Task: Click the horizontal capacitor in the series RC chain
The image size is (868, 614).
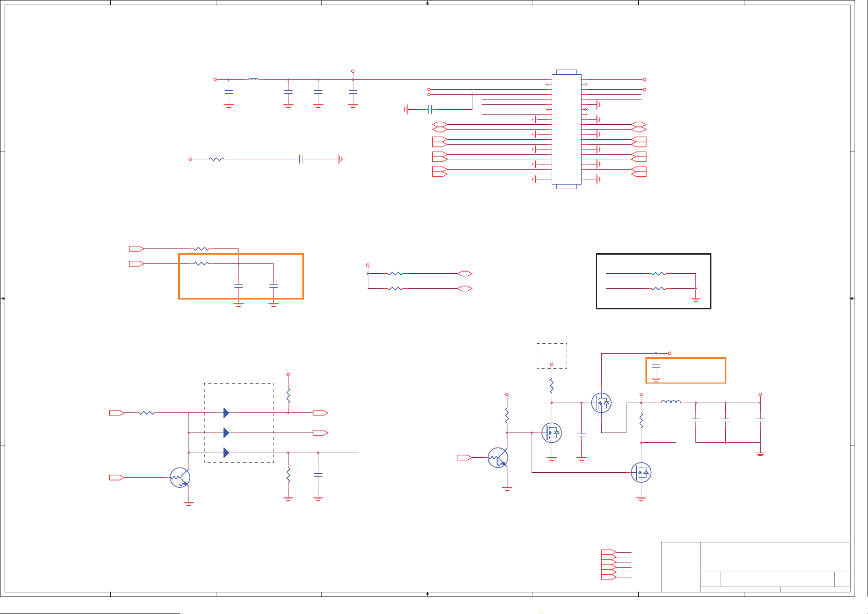Action: point(301,159)
